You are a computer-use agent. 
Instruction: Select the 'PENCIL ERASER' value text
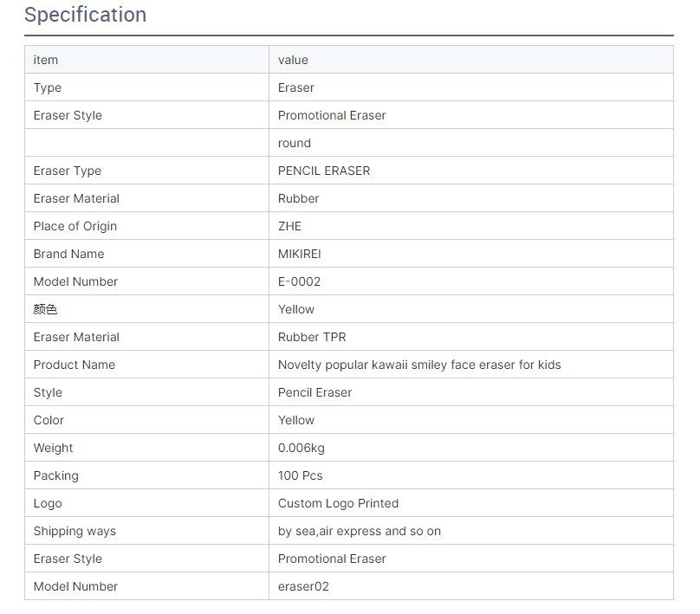point(324,171)
